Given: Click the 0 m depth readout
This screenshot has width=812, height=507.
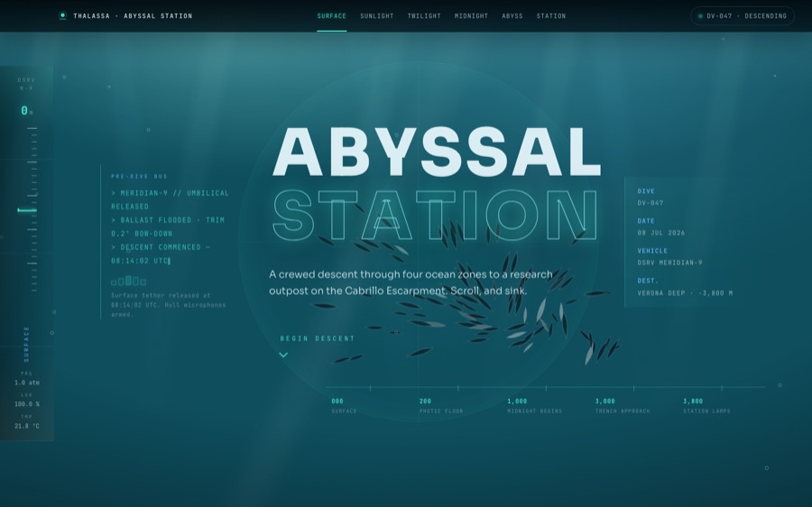Looking at the screenshot, I should pyautogui.click(x=26, y=110).
